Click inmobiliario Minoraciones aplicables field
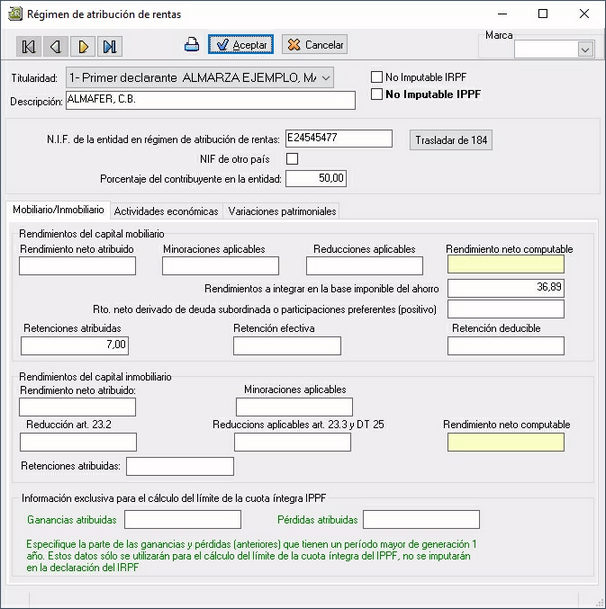The image size is (606, 609). point(294,407)
